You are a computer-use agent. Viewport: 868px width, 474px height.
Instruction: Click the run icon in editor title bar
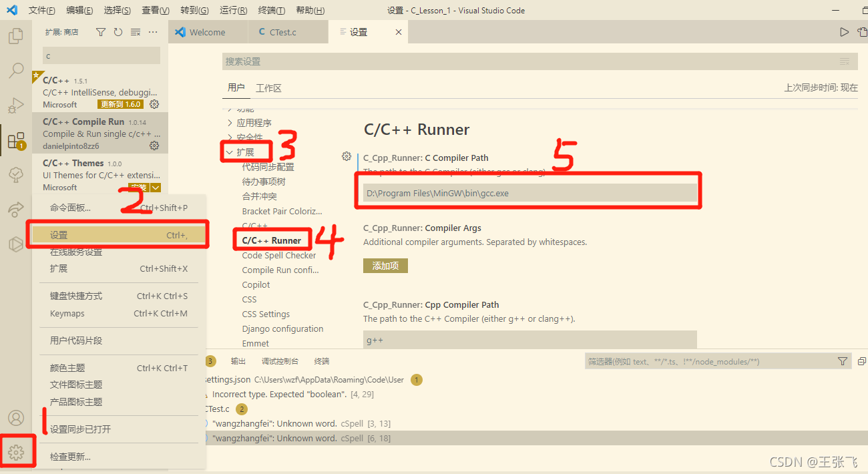(845, 32)
